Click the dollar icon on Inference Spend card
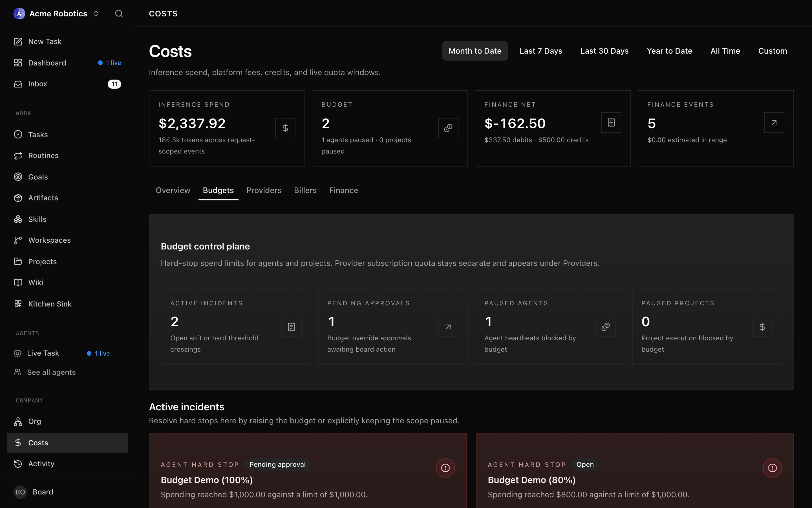Image resolution: width=812 pixels, height=508 pixels. (x=285, y=128)
